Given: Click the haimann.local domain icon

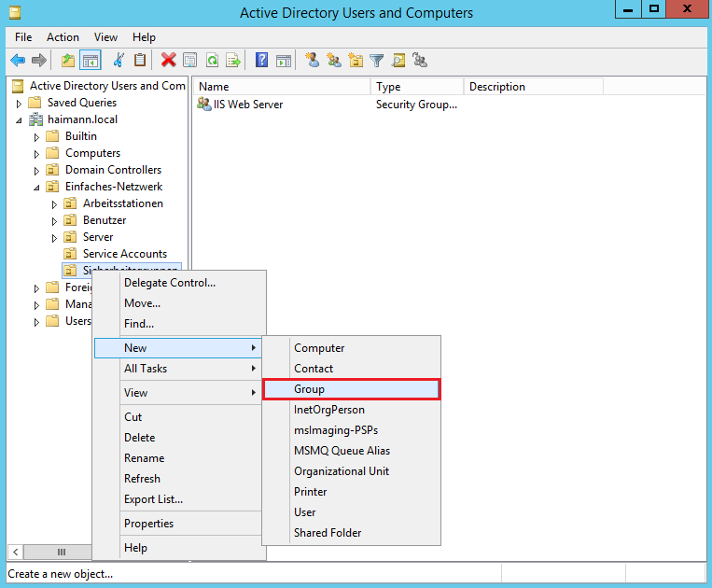Looking at the screenshot, I should (x=35, y=119).
